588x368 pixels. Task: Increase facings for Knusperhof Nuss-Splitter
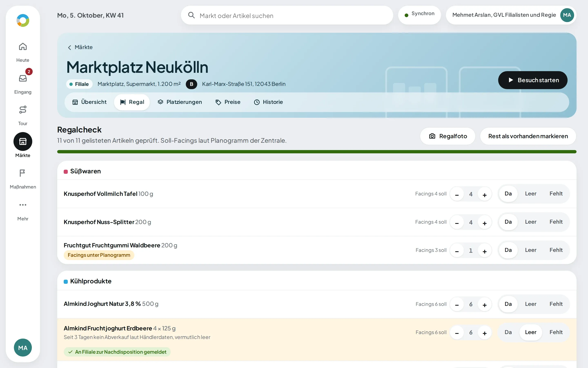[484, 222]
